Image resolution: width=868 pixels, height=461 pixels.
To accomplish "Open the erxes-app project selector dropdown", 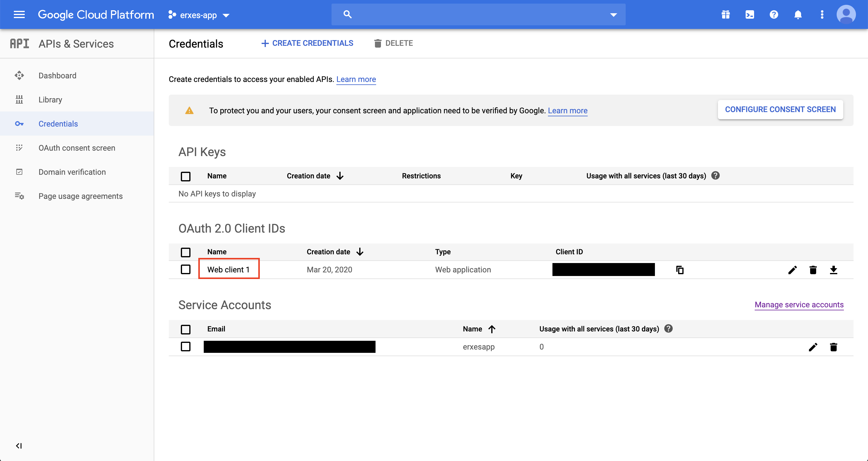I will [199, 15].
